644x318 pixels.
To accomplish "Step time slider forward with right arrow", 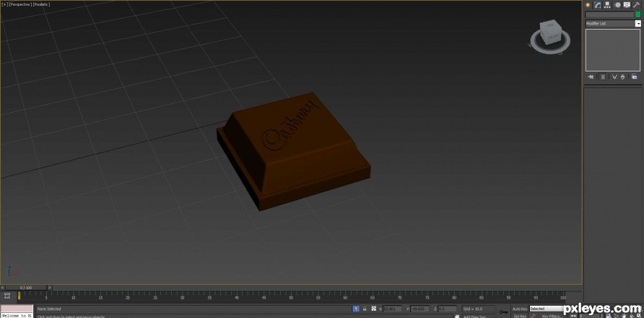I will [50, 288].
